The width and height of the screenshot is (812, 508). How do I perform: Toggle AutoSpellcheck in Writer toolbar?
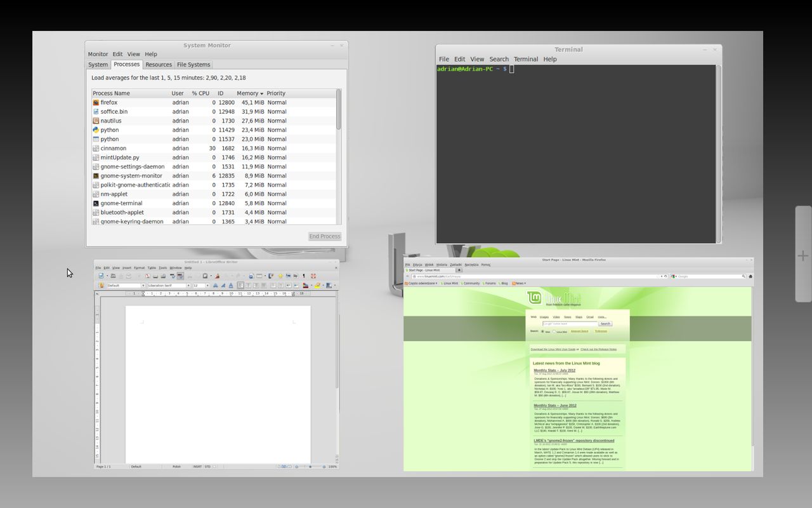[x=180, y=276]
